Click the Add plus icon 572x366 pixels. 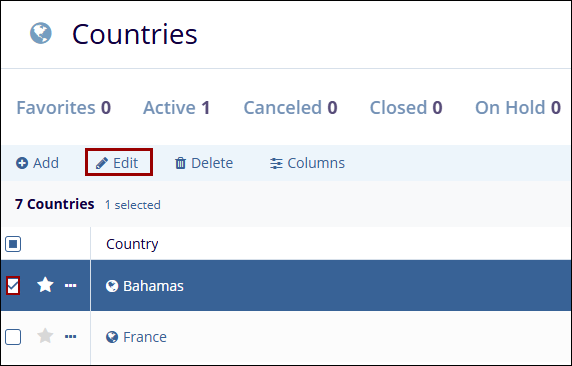[22, 163]
